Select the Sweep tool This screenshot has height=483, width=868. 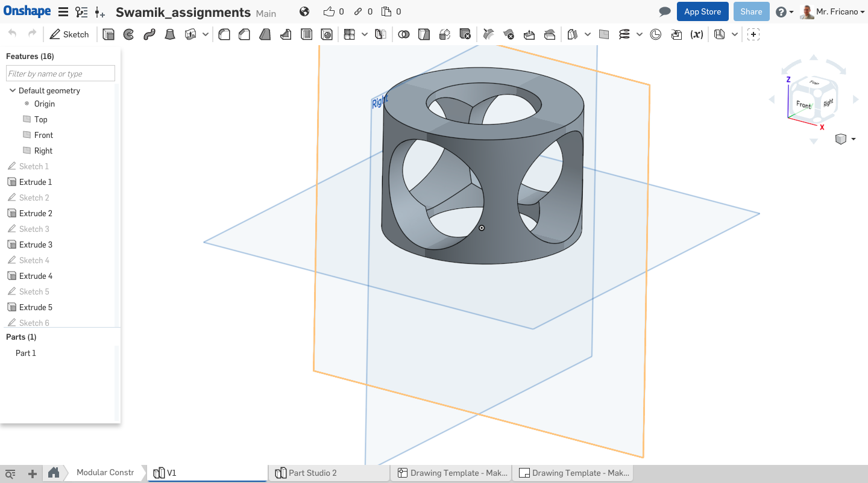pyautogui.click(x=149, y=34)
